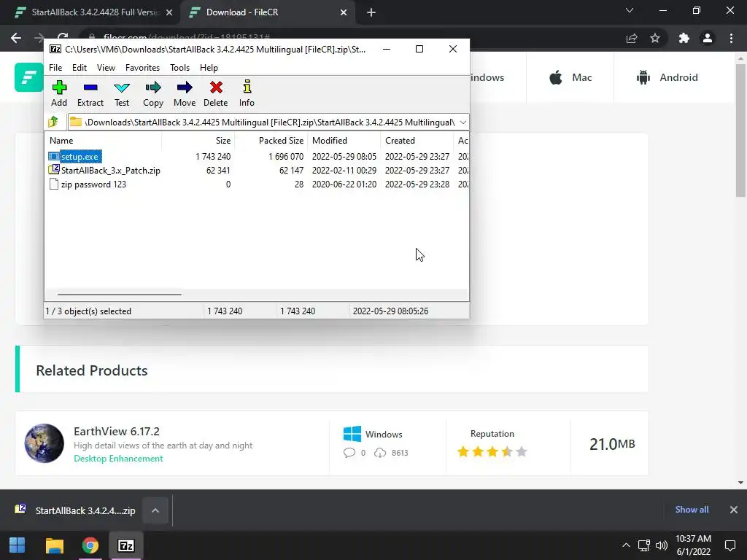747x560 pixels.
Task: Click the 7-Zip horizontal scrollbar
Action: (x=119, y=295)
